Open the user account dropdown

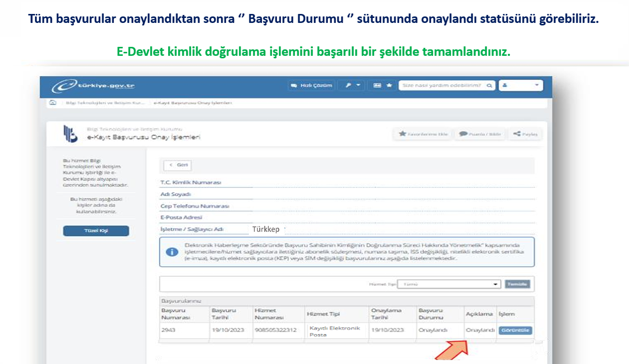521,86
